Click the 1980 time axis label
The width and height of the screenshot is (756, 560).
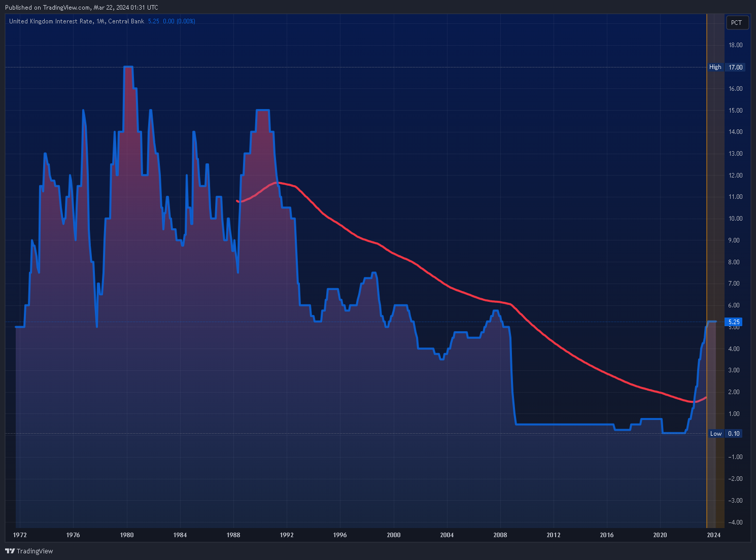127,535
